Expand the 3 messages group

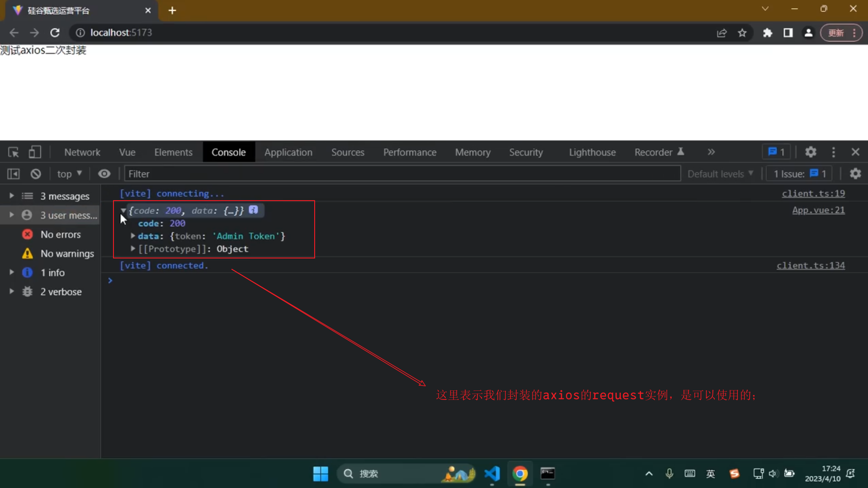[12, 196]
